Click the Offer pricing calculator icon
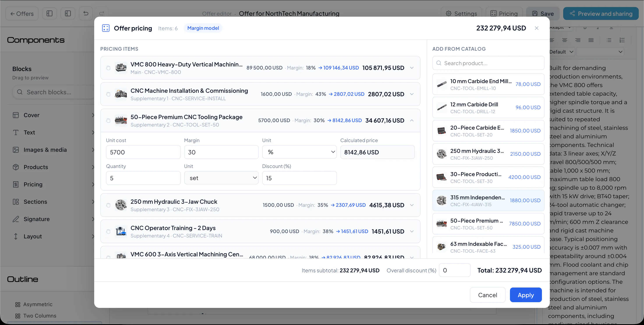This screenshot has width=644, height=325. click(x=106, y=28)
